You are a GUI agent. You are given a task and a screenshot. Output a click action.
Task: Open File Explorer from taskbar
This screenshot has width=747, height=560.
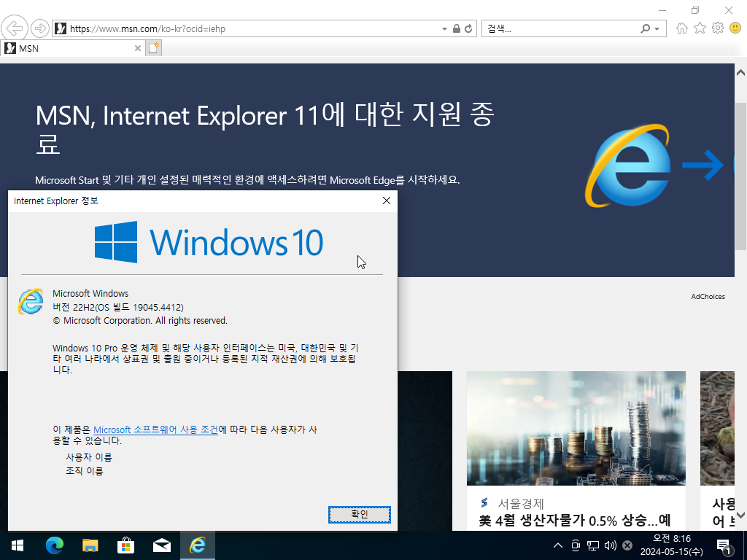pyautogui.click(x=90, y=545)
